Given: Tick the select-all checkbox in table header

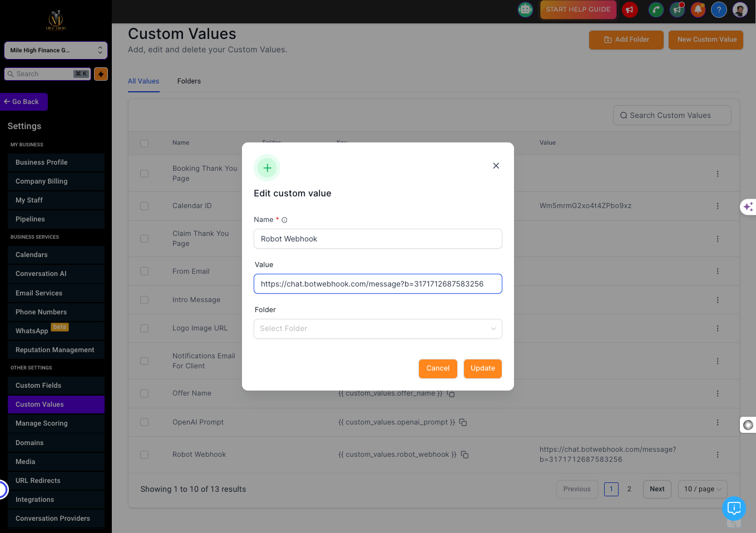Looking at the screenshot, I should click(x=145, y=143).
